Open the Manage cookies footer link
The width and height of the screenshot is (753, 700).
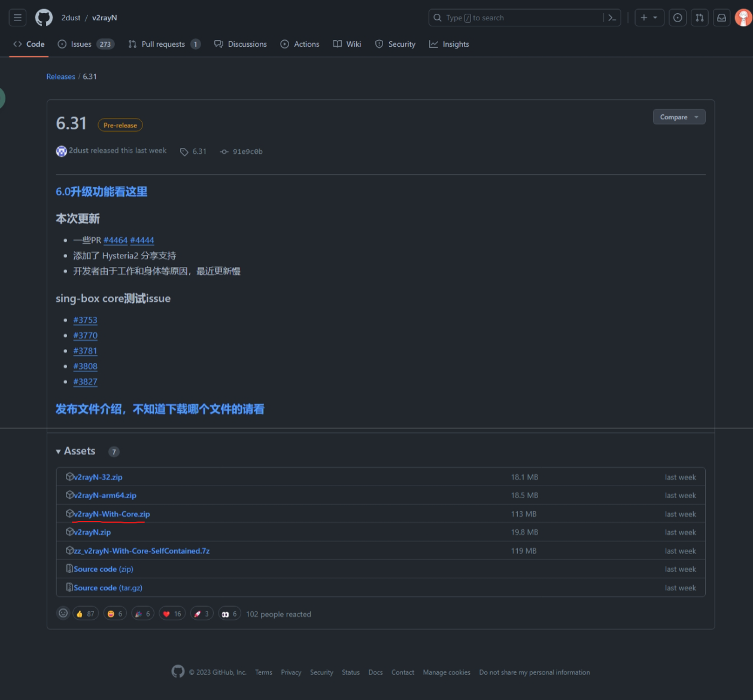tap(447, 672)
